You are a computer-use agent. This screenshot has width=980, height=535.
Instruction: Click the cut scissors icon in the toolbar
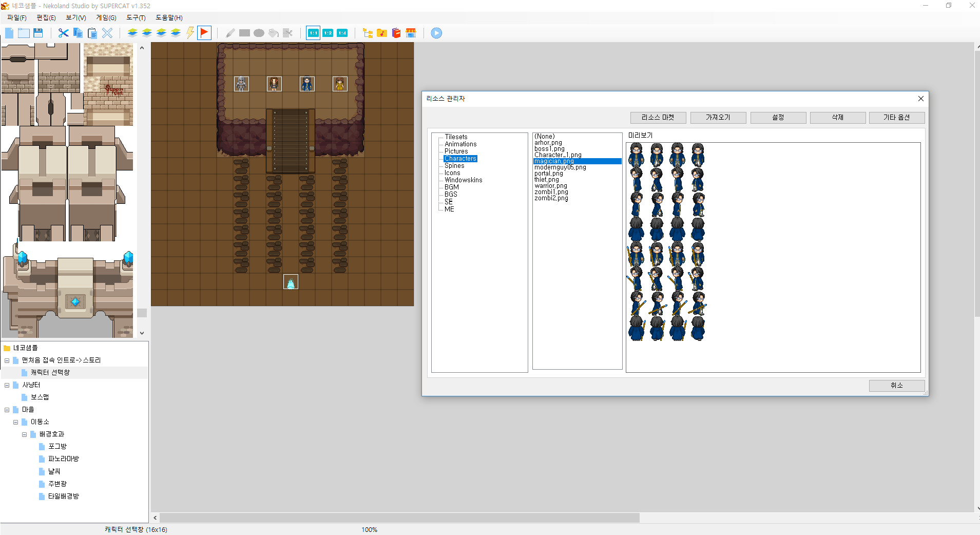coord(63,33)
